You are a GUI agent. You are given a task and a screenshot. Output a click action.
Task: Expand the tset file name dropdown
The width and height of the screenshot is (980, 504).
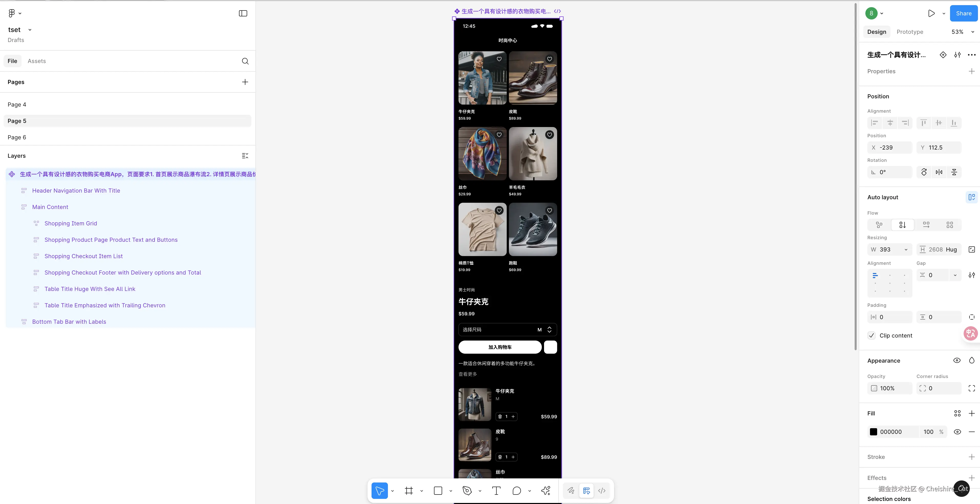point(30,30)
